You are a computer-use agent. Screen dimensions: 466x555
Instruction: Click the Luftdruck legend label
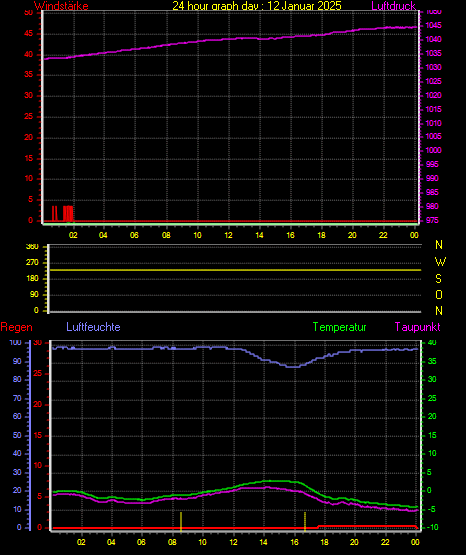[393, 6]
